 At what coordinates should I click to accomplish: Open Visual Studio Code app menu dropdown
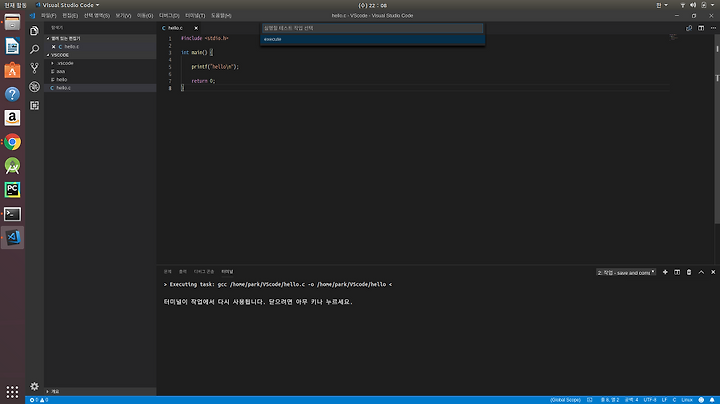(68, 5)
